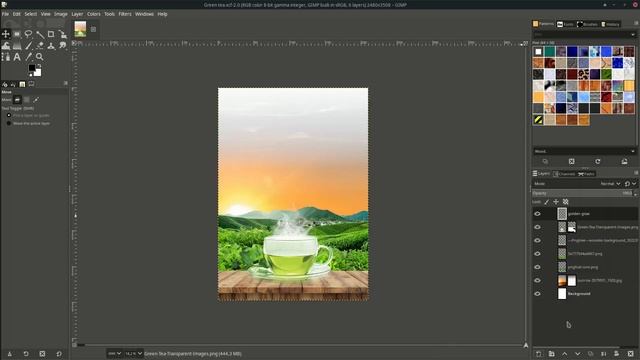Open the Layers panel configuration menu
Screen dimensions: 640x360
[636, 173]
